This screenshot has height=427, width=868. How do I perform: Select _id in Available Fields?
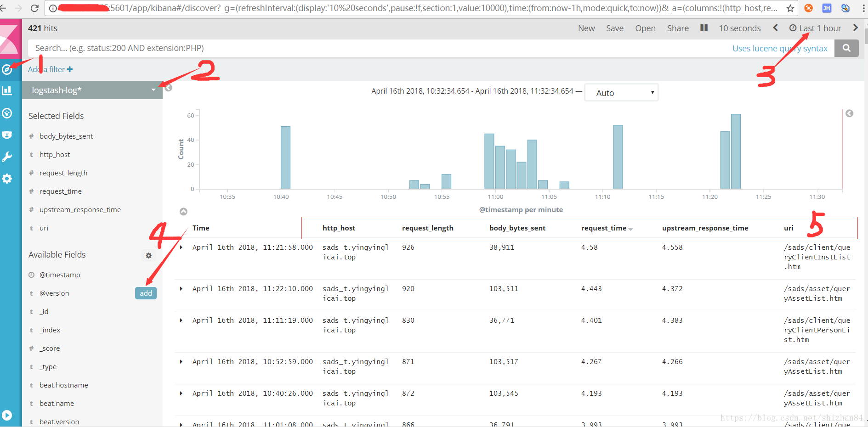44,312
